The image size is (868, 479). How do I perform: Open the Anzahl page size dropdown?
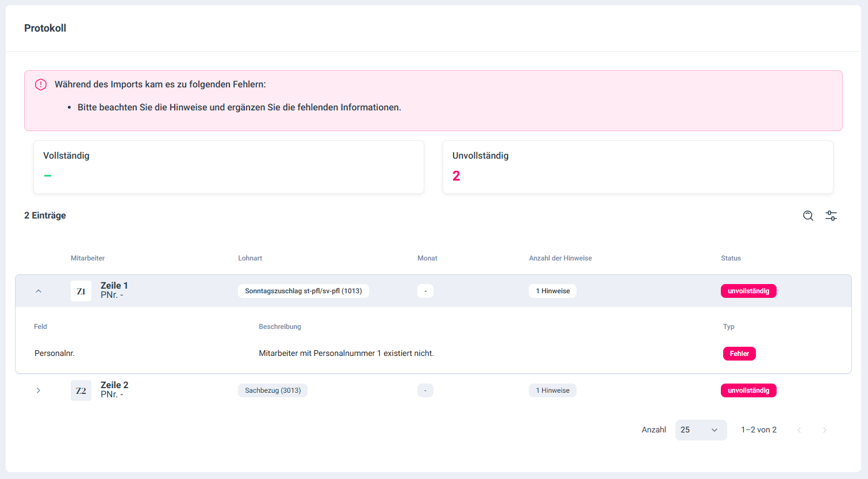point(700,430)
